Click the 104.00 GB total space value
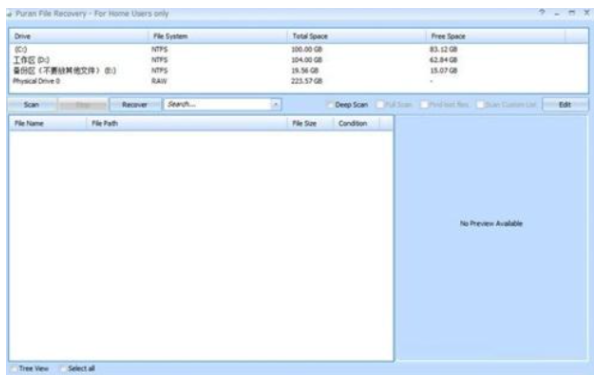This screenshot has width=602, height=383. (306, 60)
